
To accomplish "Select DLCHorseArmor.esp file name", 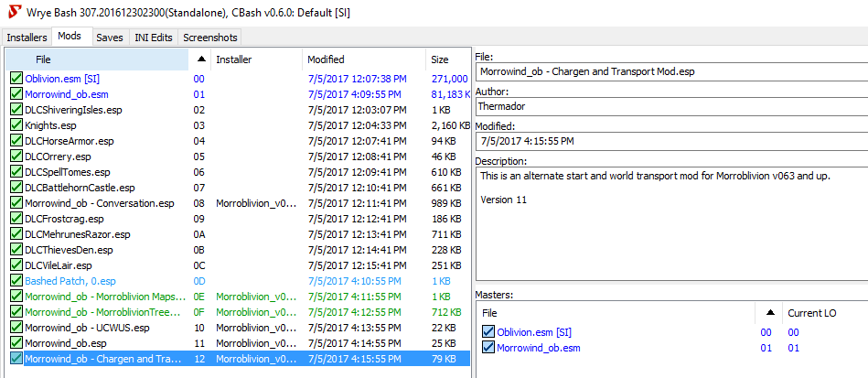I will (70, 141).
